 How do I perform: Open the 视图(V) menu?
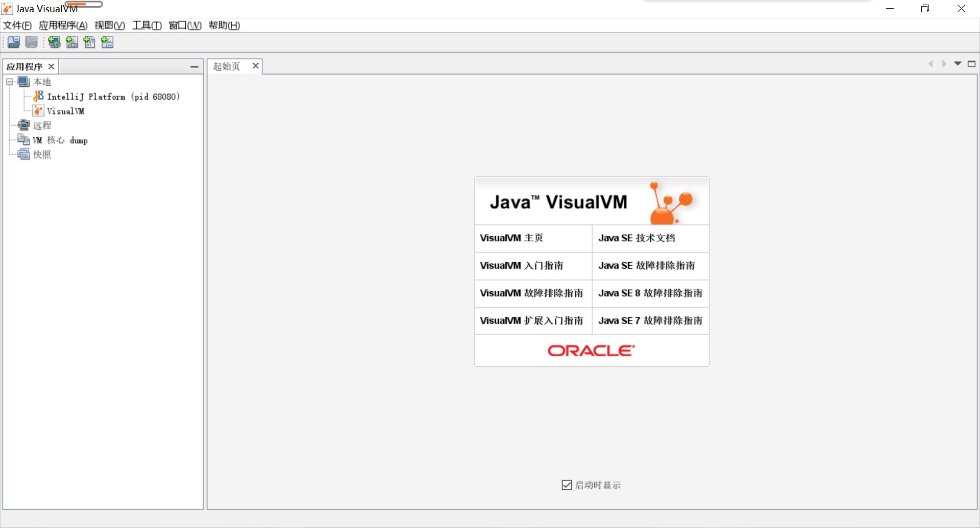(110, 26)
